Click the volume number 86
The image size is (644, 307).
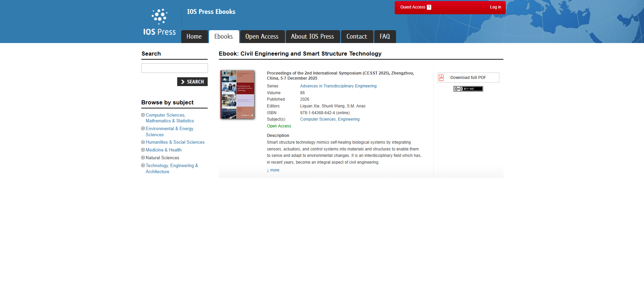coord(303,93)
